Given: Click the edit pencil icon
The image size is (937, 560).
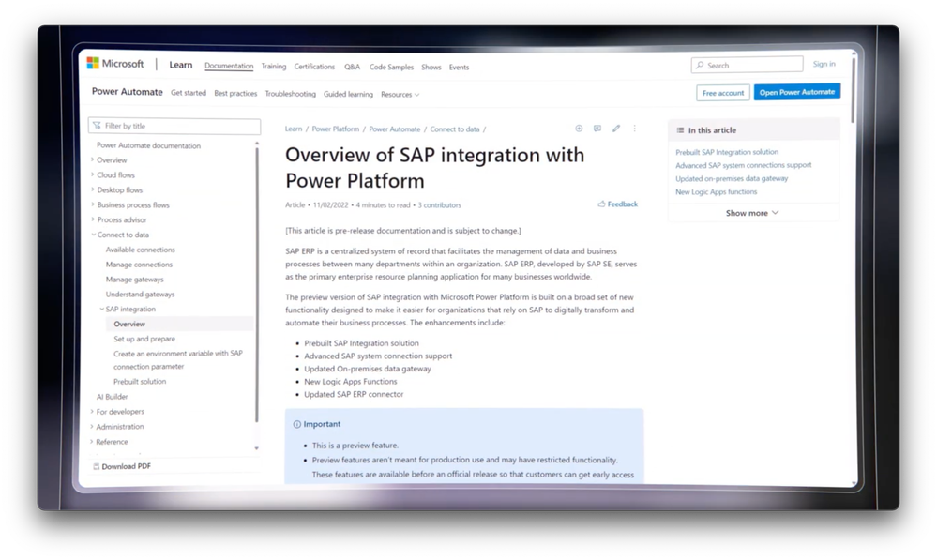Looking at the screenshot, I should coord(616,129).
